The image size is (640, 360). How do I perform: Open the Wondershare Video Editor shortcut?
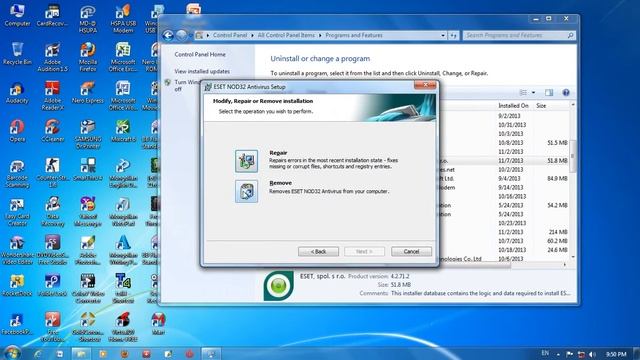pos(17,250)
